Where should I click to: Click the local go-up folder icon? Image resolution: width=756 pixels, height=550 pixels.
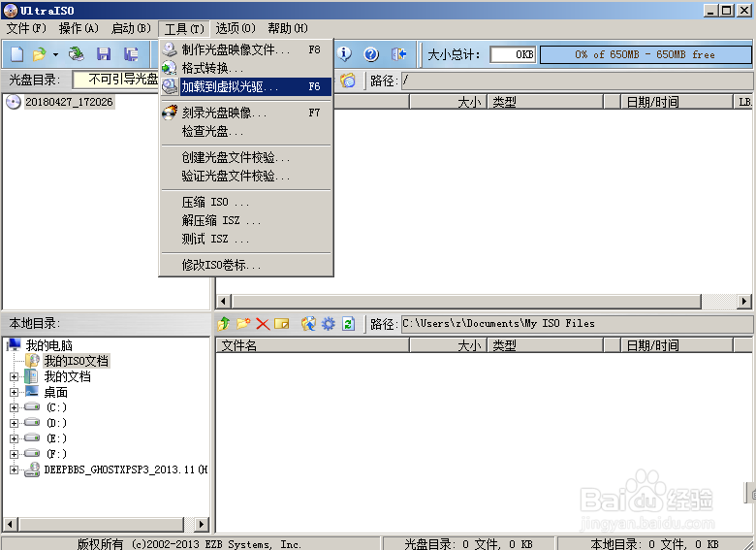coord(224,323)
